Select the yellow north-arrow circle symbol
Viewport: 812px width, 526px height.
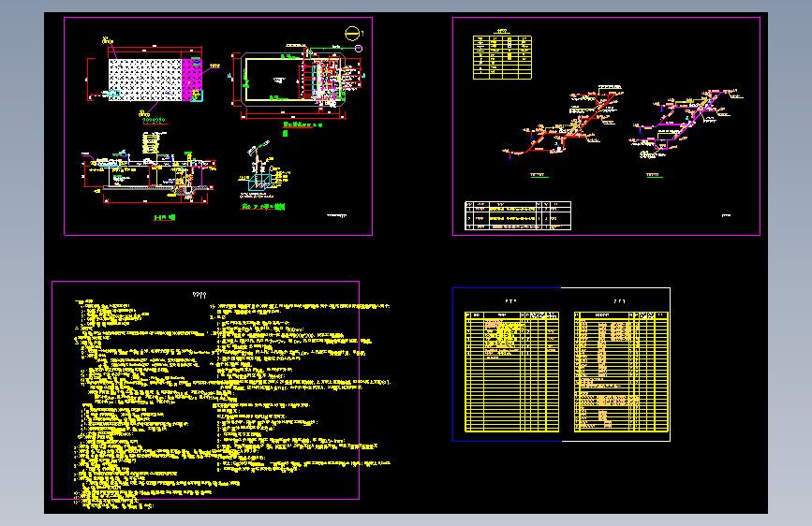tap(352, 34)
